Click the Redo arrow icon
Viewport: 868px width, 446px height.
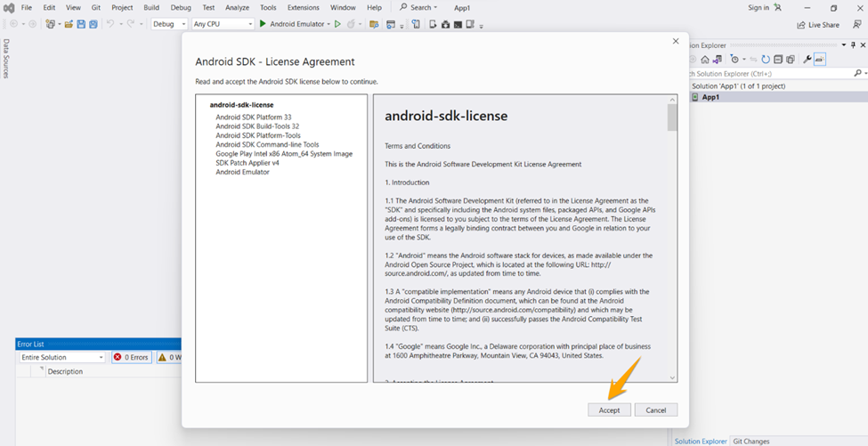[131, 24]
